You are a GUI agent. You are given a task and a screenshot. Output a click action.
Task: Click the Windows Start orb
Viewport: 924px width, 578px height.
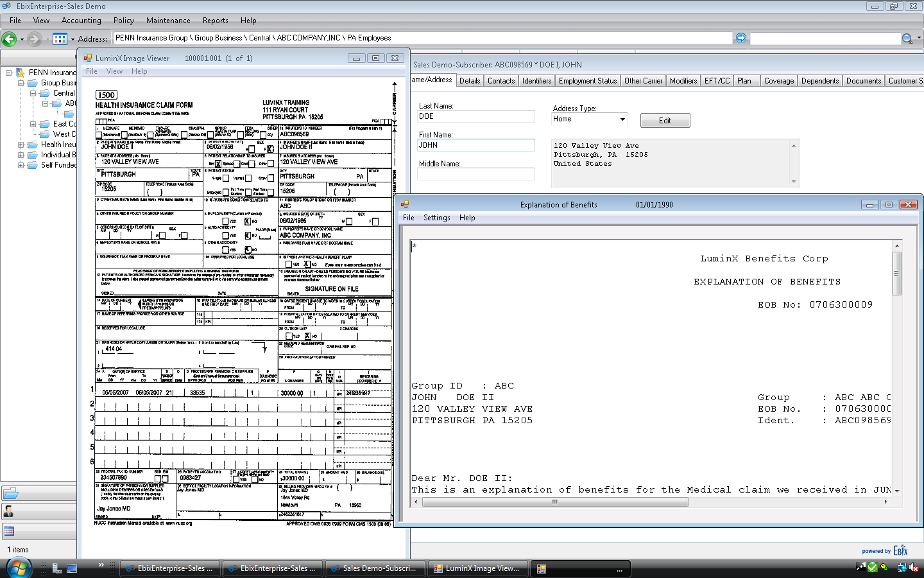(19, 568)
